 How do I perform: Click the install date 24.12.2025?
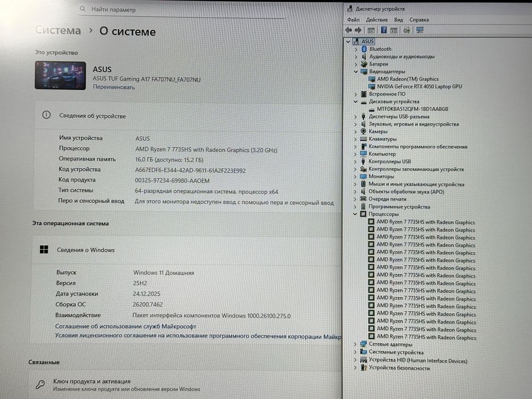pyautogui.click(x=147, y=294)
